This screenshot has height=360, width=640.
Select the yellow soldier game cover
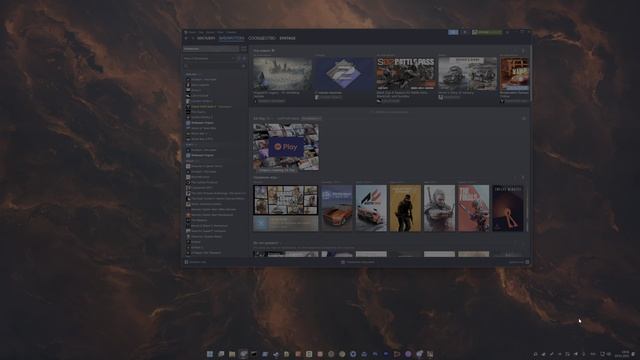(x=405, y=208)
